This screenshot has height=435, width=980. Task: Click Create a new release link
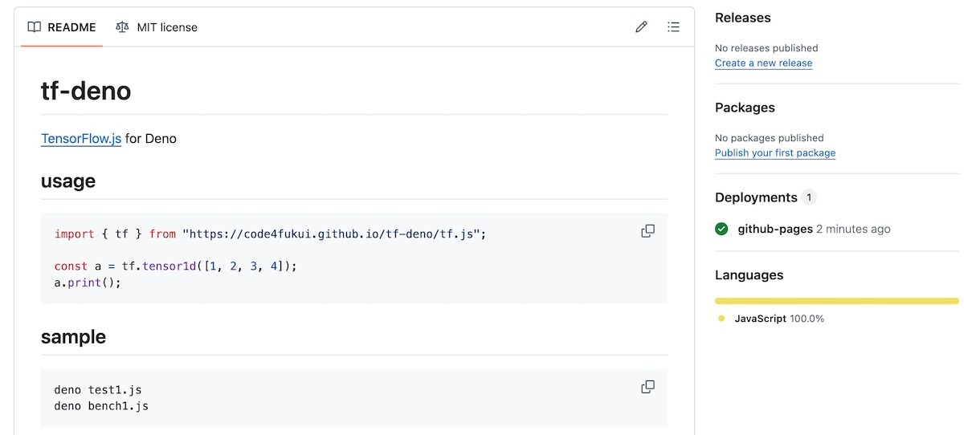(763, 63)
